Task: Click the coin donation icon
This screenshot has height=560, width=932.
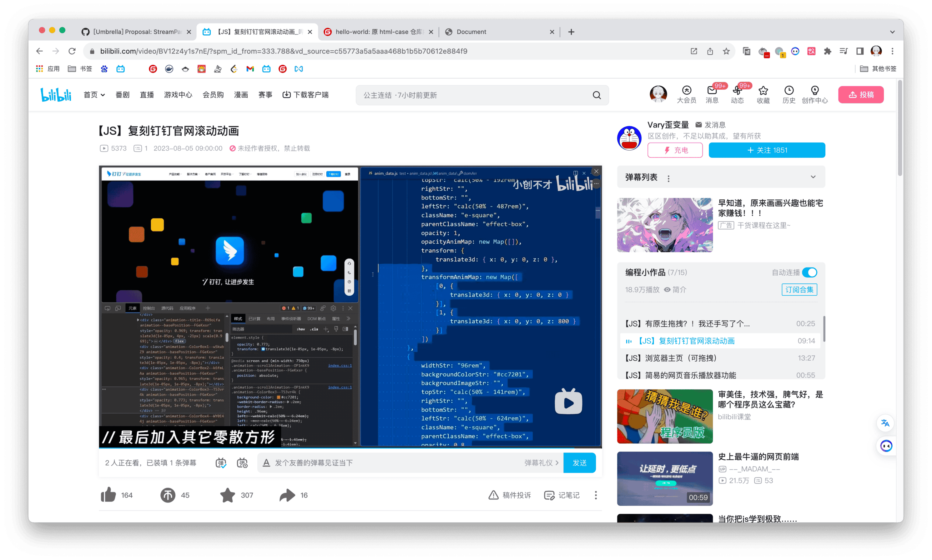Action: click(168, 495)
